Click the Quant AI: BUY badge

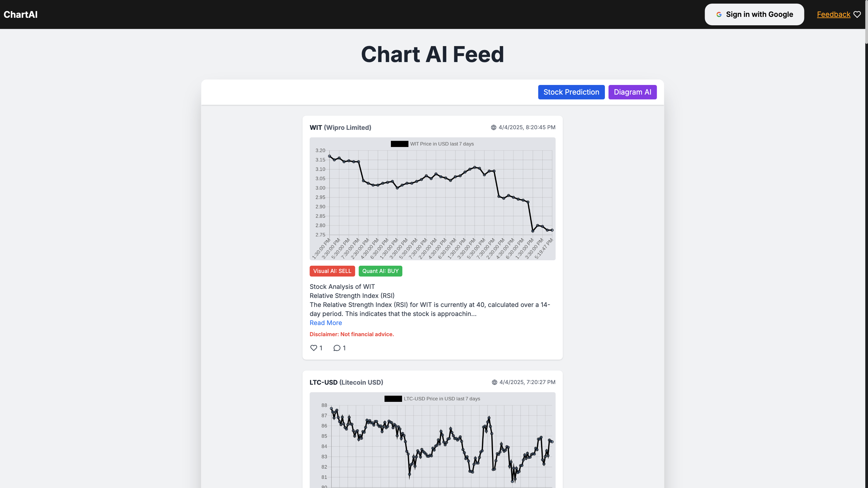[x=380, y=271]
